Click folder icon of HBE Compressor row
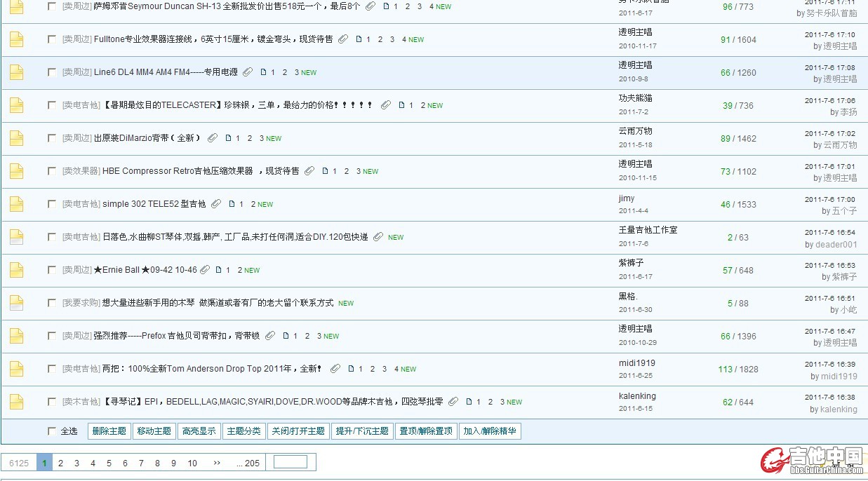The width and height of the screenshot is (868, 481). (16, 171)
